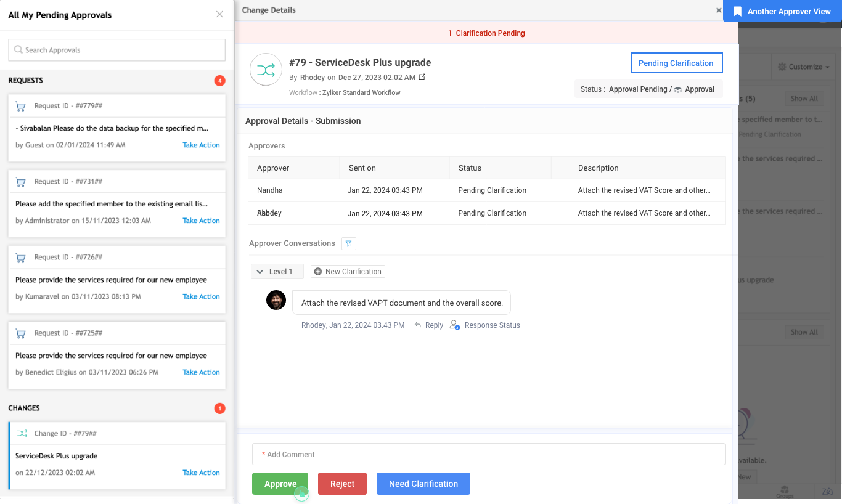Image resolution: width=842 pixels, height=504 pixels.
Task: Open the Pending Clarification status button
Action: (676, 63)
